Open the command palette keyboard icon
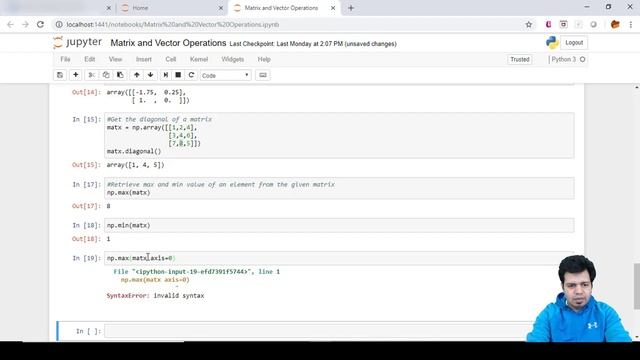 (x=263, y=75)
